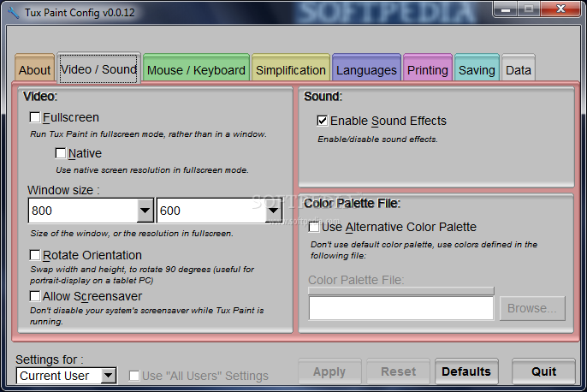
Task: Tick Use Alternative Color Palette
Action: pyautogui.click(x=314, y=227)
